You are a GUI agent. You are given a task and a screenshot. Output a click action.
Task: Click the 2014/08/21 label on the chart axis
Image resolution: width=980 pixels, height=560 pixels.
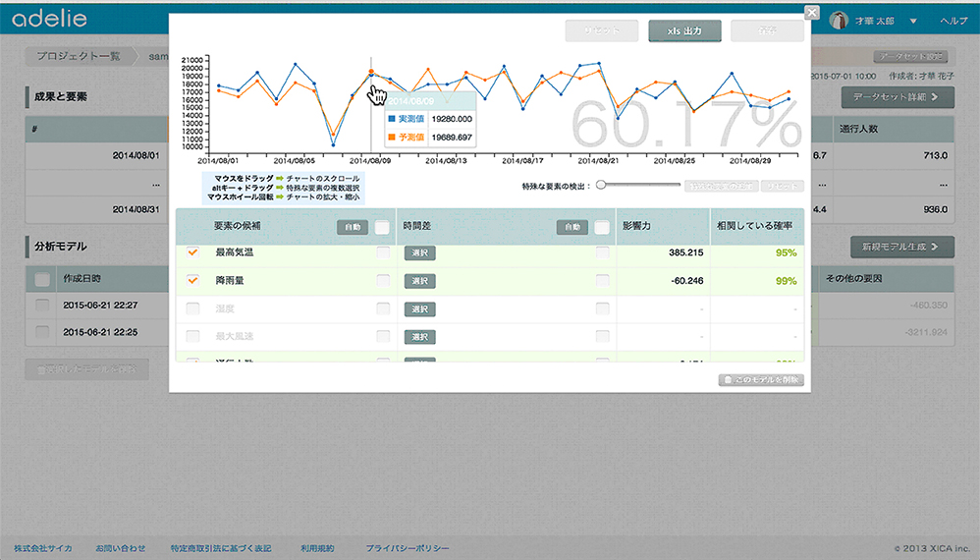point(598,160)
